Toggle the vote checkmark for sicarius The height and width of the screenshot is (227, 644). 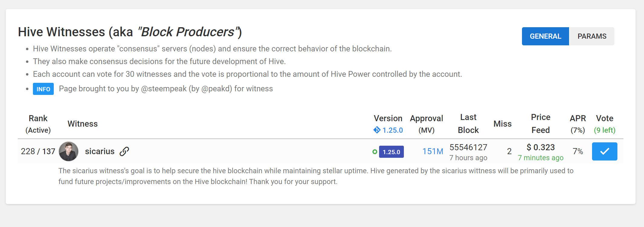pos(604,151)
